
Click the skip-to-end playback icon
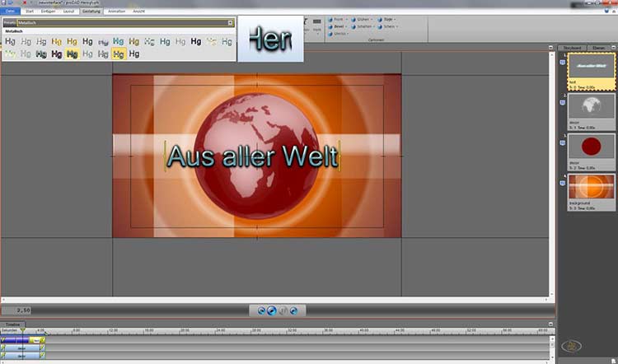293,310
